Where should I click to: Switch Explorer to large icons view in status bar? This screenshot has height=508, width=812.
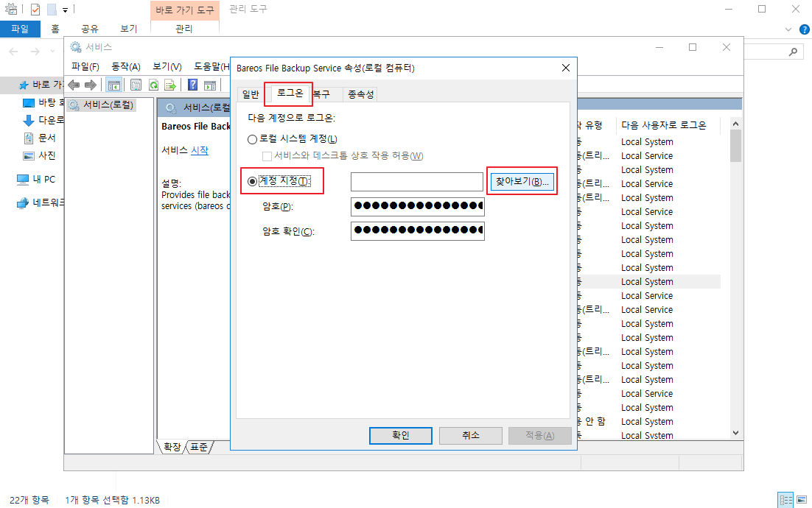[x=802, y=500]
